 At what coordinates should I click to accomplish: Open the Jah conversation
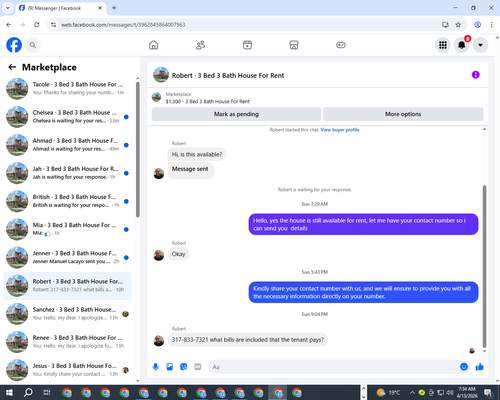point(67,173)
